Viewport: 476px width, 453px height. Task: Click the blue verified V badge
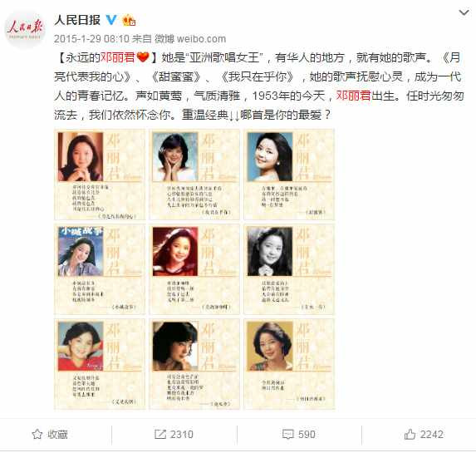click(x=111, y=20)
